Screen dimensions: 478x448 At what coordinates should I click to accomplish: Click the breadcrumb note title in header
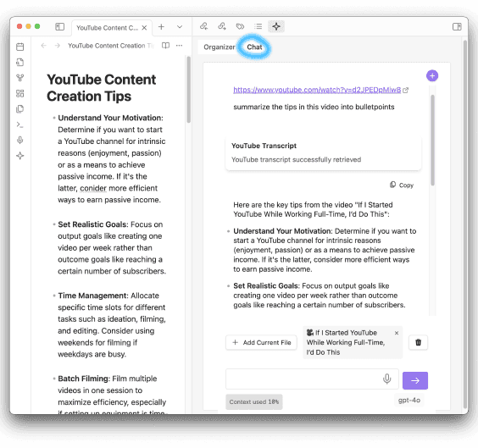tap(111, 46)
